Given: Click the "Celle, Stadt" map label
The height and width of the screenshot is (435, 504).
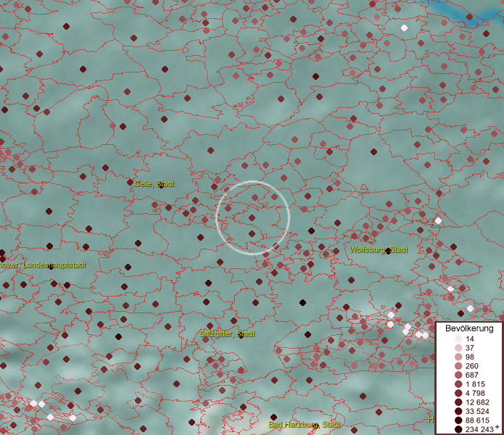Looking at the screenshot, I should (154, 183).
